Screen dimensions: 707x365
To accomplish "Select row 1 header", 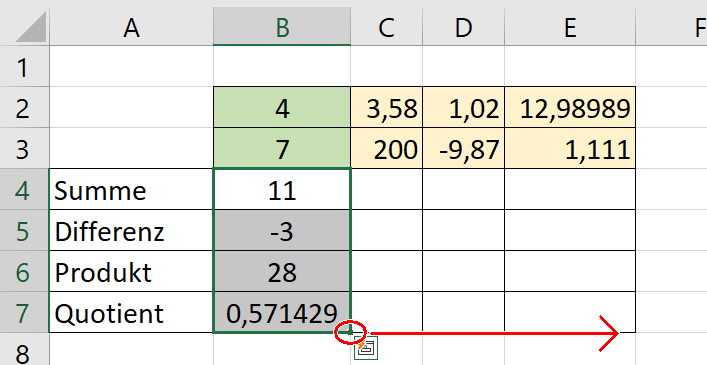I will coord(24,66).
